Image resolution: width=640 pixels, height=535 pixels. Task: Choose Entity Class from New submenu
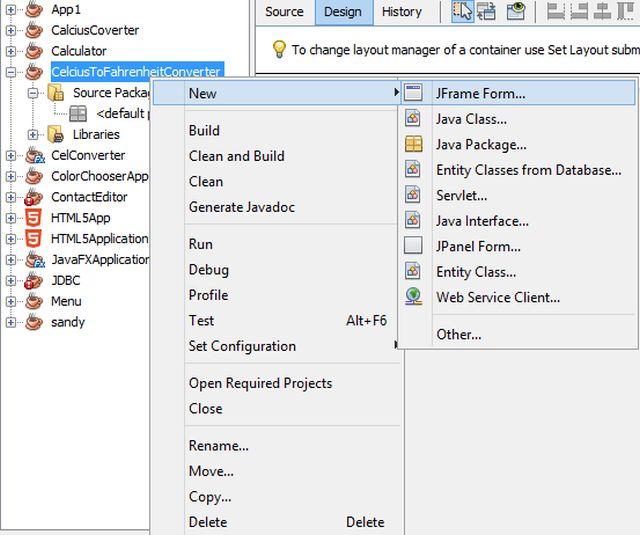click(518, 272)
